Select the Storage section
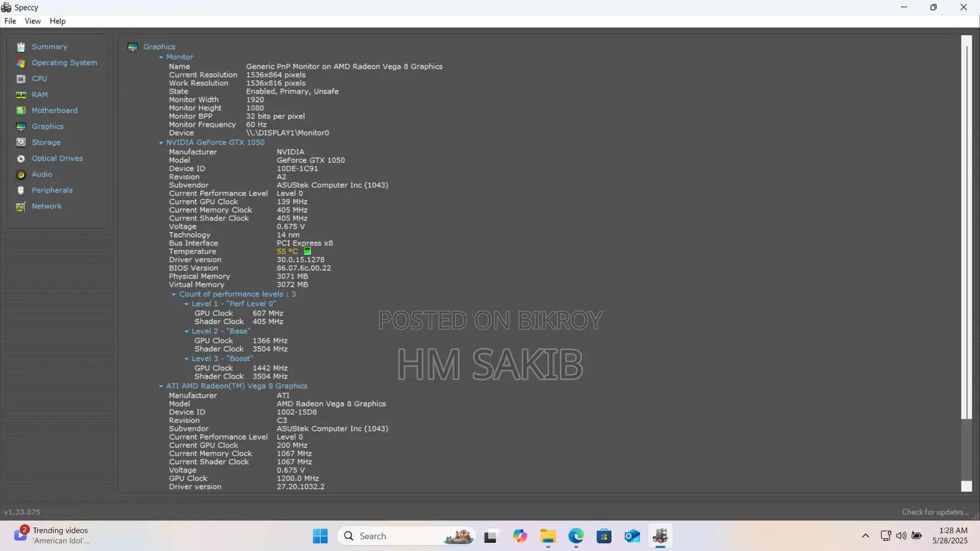Viewport: 980px width, 551px height. (x=46, y=143)
